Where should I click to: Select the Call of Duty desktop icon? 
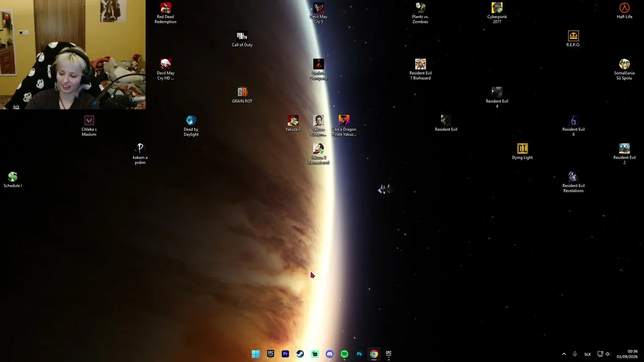[x=242, y=39]
